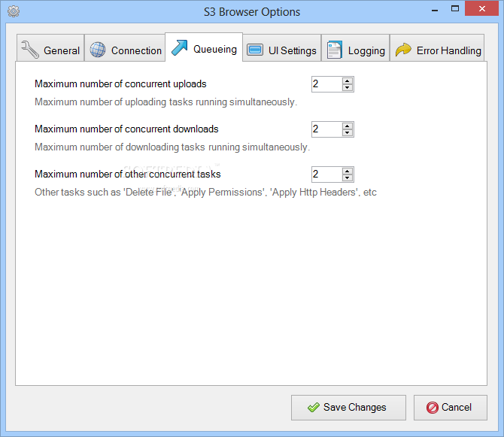The image size is (504, 437).
Task: Click 'Maximum number of concurrent uploads' label
Action: (120, 84)
